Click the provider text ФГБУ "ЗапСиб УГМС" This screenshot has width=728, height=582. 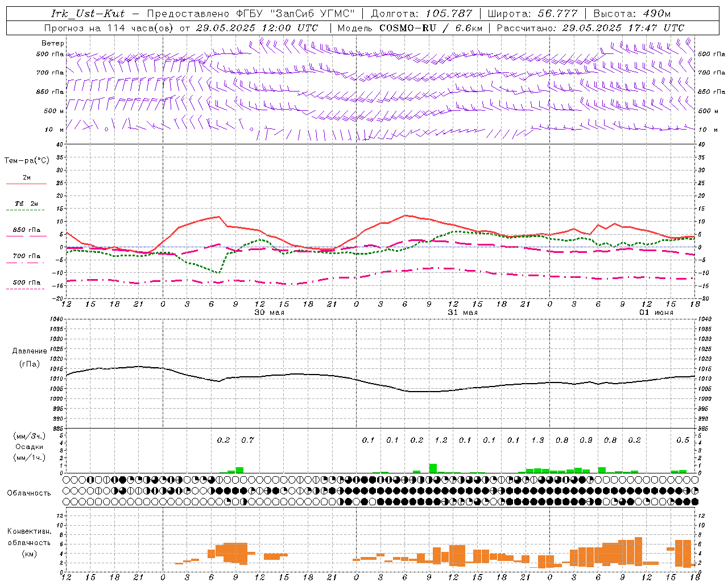295,14
